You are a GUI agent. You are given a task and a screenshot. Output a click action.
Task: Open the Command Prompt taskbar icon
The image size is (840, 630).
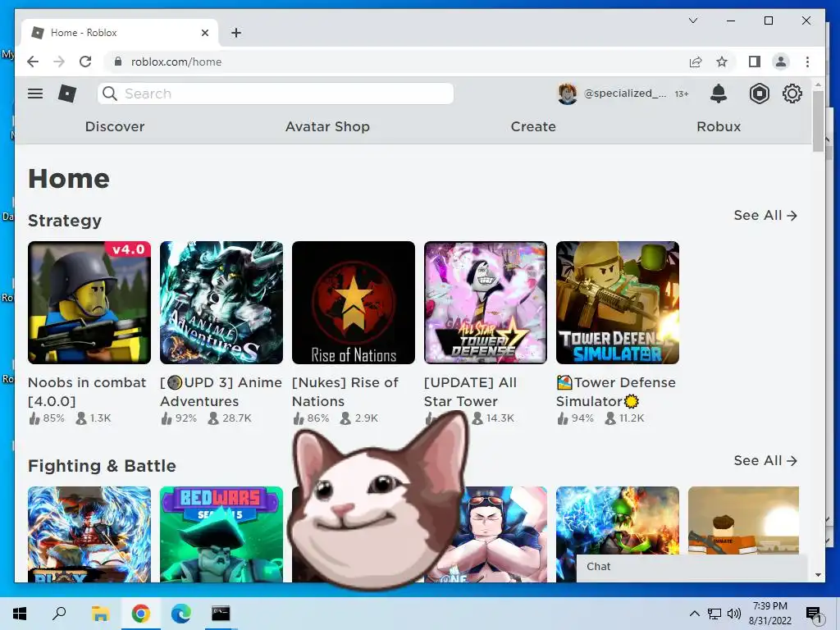coord(221,614)
